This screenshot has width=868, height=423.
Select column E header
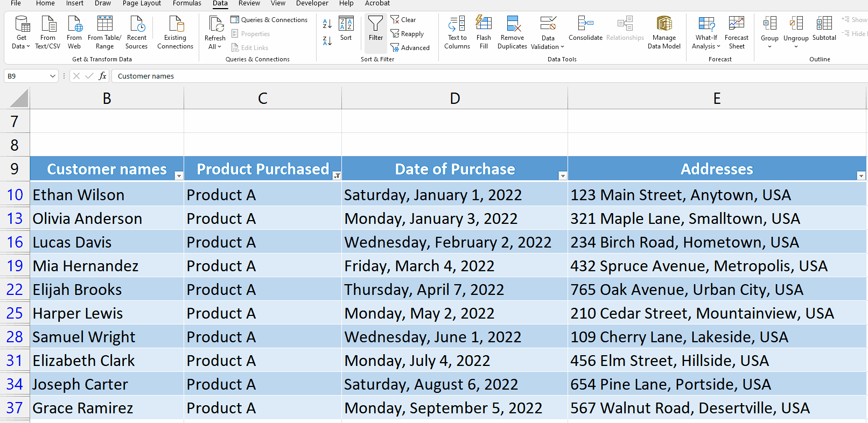click(x=717, y=98)
